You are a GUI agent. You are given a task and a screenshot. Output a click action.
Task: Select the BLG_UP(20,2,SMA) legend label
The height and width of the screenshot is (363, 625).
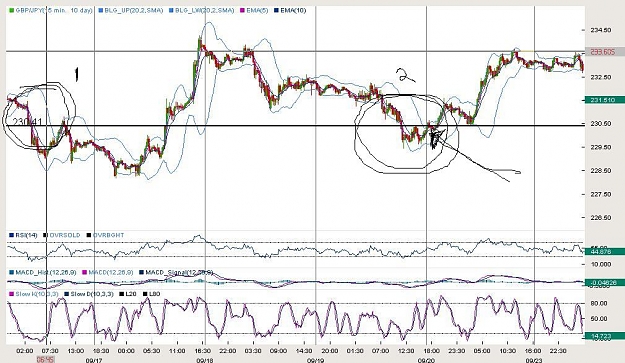[134, 10]
